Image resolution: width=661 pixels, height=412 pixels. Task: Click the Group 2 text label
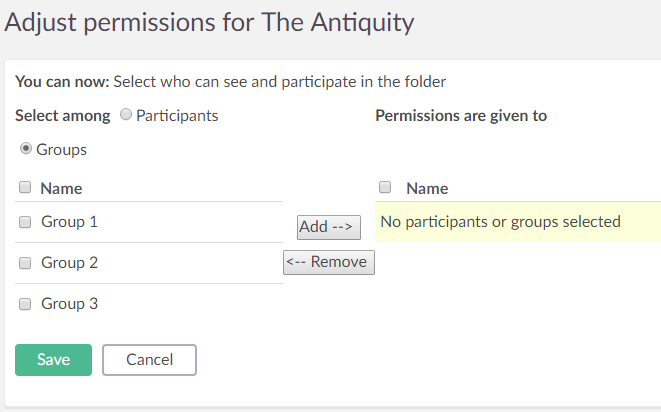(x=69, y=263)
